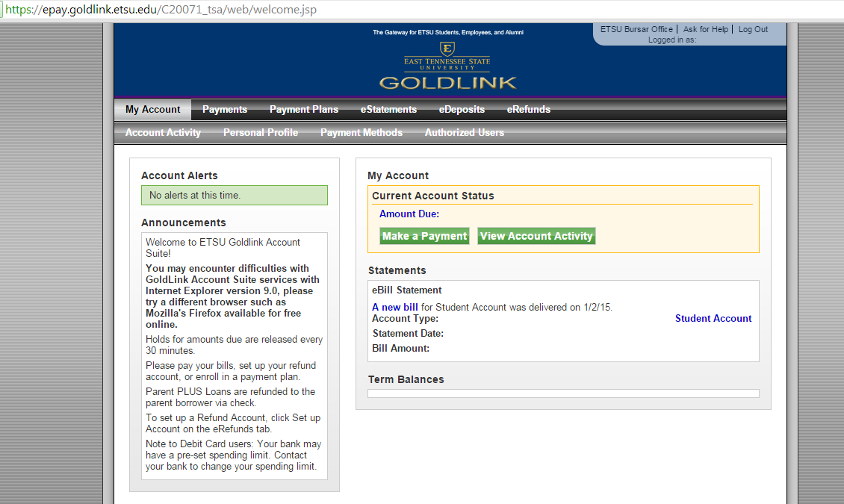Open Payment Methods submenu item

[362, 133]
